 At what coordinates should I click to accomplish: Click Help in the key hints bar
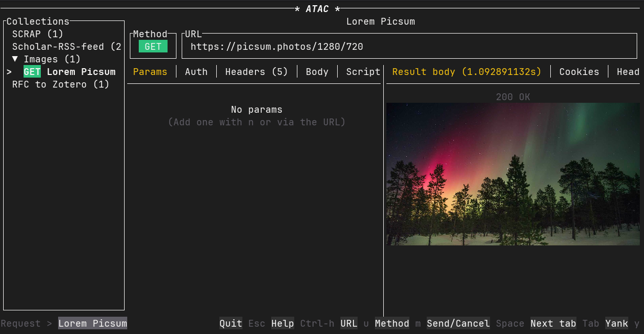point(283,324)
